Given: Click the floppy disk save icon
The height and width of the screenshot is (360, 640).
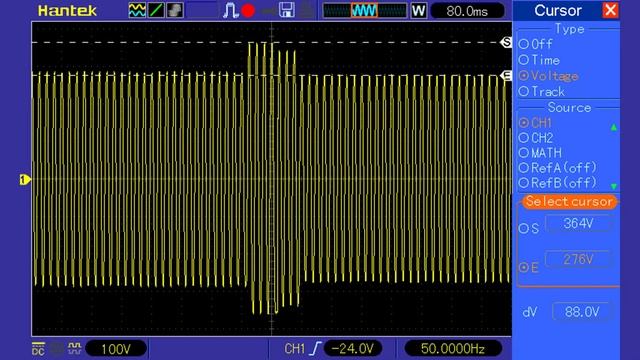Looking at the screenshot, I should point(287,10).
